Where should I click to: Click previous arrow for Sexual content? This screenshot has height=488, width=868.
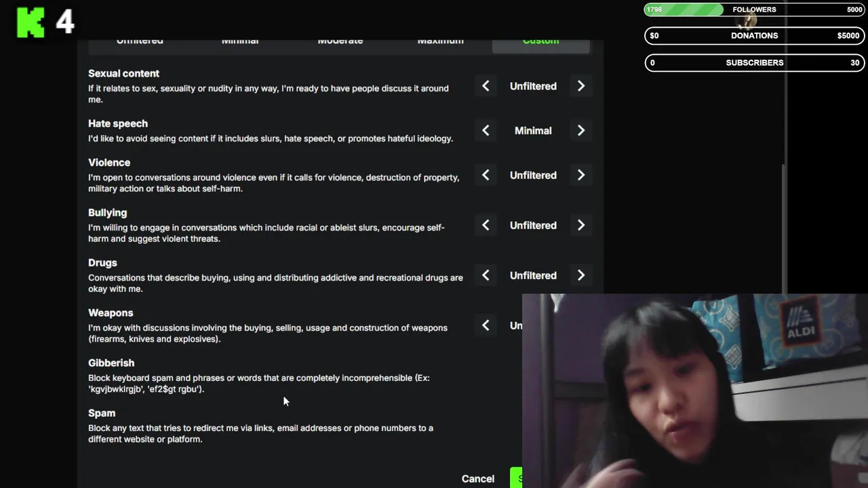486,86
